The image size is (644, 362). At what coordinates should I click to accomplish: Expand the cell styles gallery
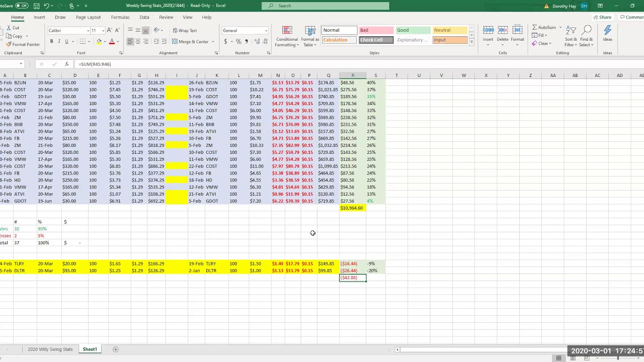(x=471, y=42)
